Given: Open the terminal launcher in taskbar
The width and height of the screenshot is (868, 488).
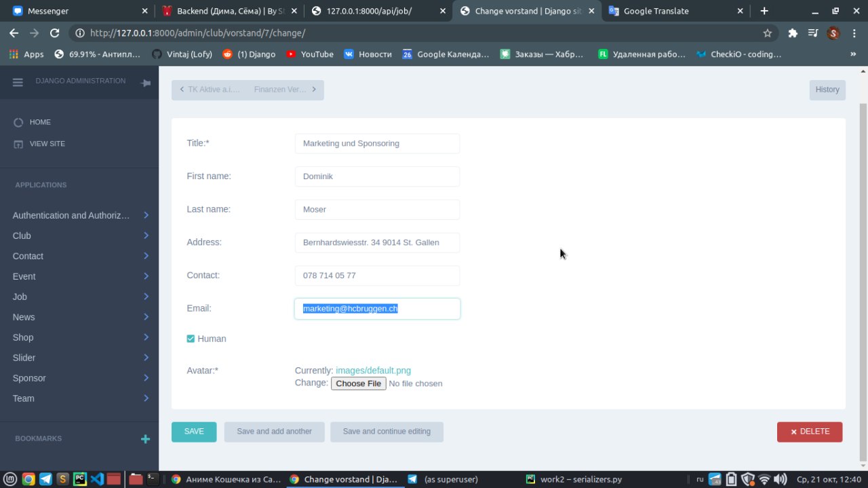Looking at the screenshot, I should click(x=153, y=478).
